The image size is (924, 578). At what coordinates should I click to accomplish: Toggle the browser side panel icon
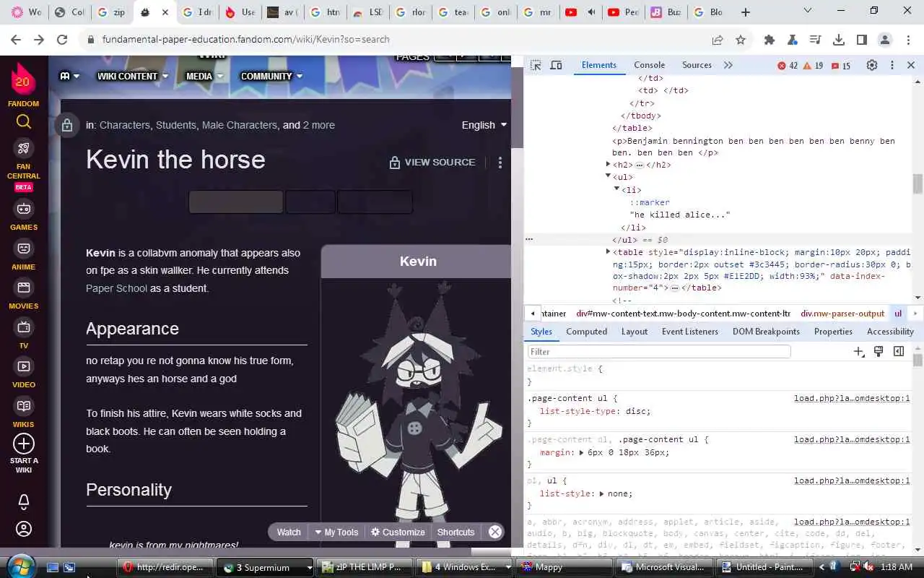click(862, 40)
